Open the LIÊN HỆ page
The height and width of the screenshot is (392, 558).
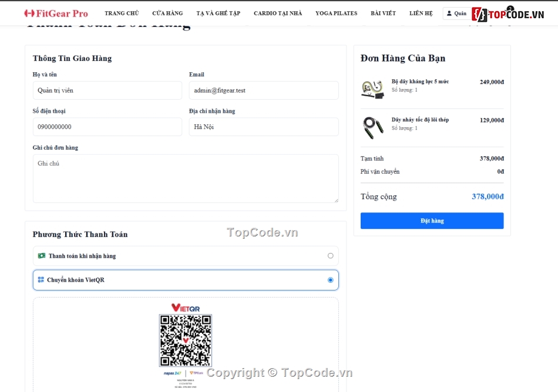421,13
